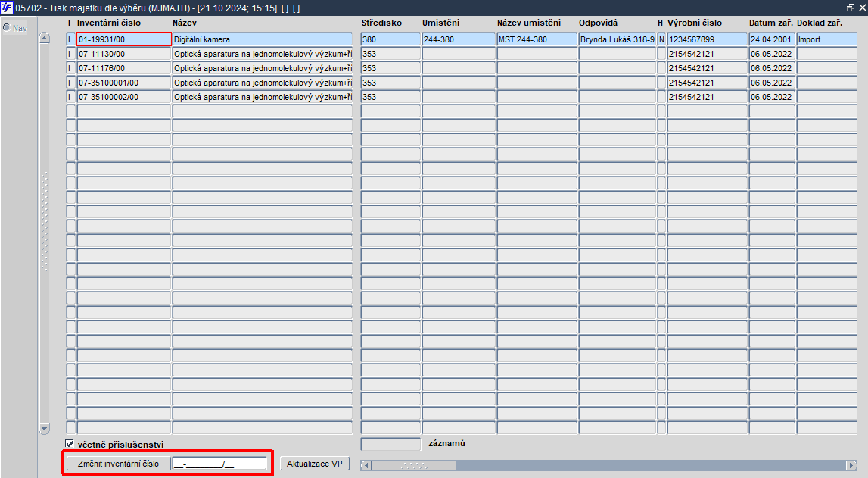Click the horizontal scrollbar right arrow
Image resolution: width=868 pixels, height=478 pixels.
pos(851,465)
